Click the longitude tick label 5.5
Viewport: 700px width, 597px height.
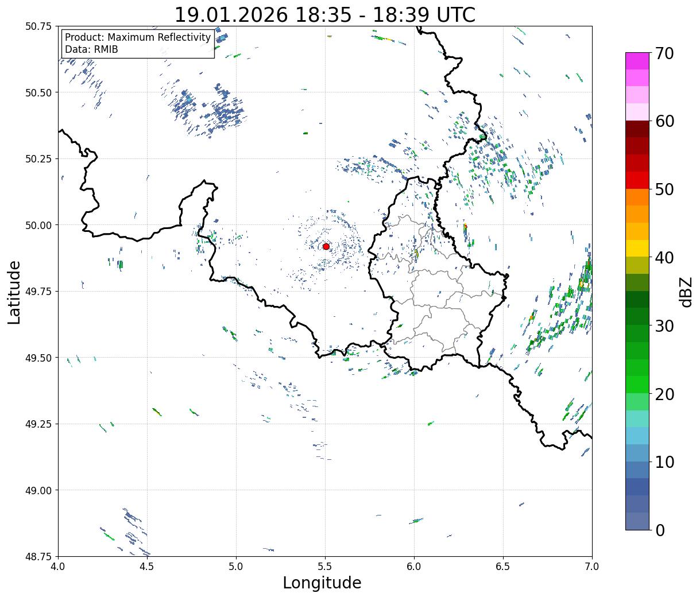(326, 567)
